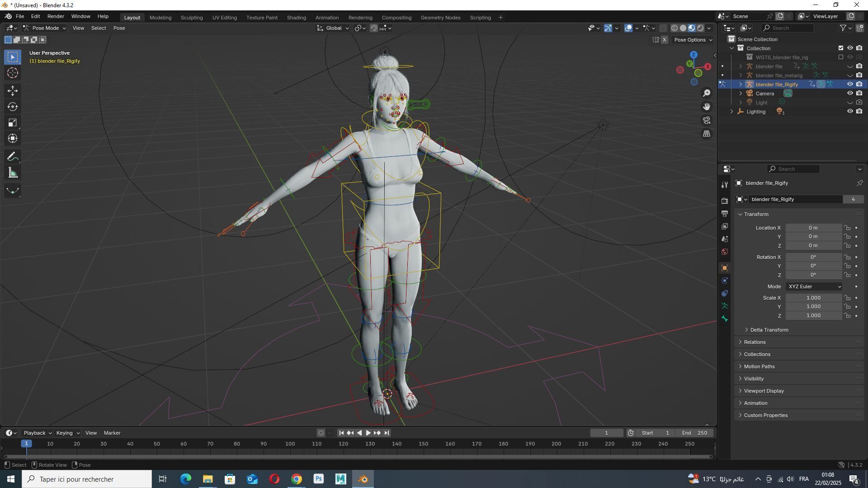Open the Scene properties tab
868x488 pixels.
(725, 239)
